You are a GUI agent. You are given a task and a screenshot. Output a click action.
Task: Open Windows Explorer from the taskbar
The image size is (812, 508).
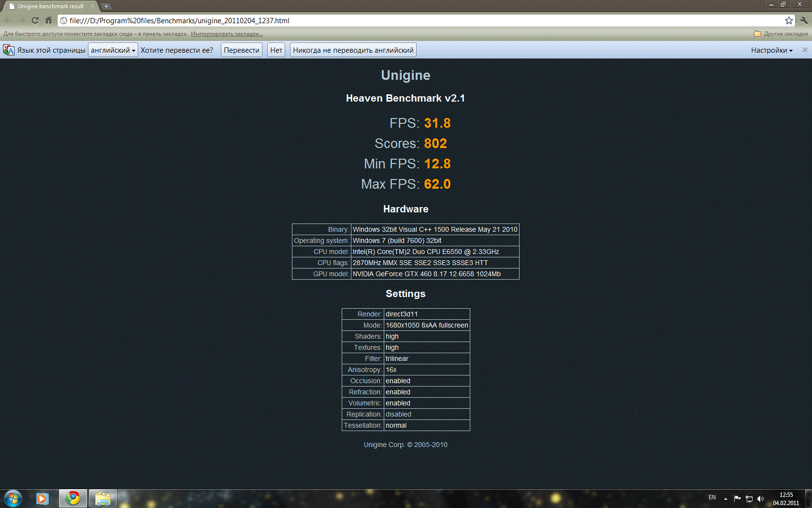click(103, 498)
